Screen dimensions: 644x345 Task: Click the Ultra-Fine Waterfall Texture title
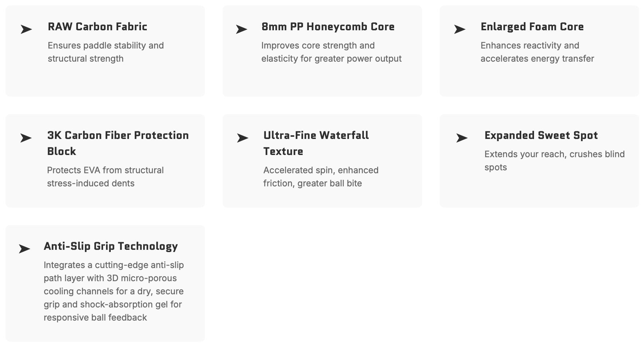[x=316, y=143]
